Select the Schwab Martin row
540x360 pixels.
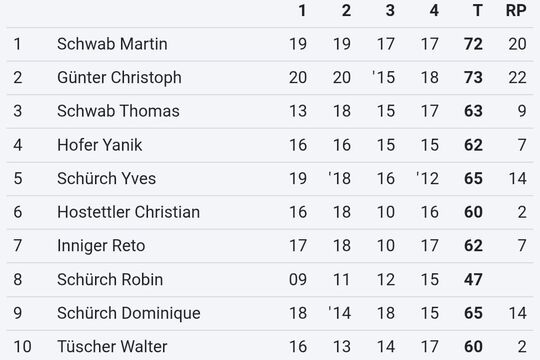(270, 44)
